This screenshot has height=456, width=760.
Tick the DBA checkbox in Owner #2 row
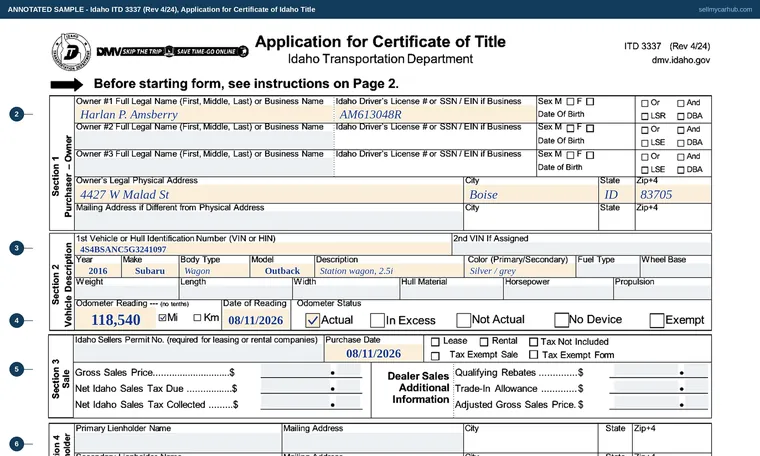(681, 143)
